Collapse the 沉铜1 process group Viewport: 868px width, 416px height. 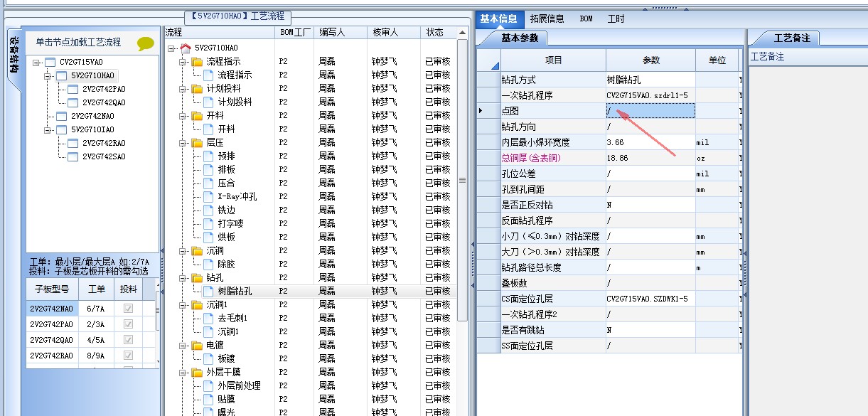(183, 304)
